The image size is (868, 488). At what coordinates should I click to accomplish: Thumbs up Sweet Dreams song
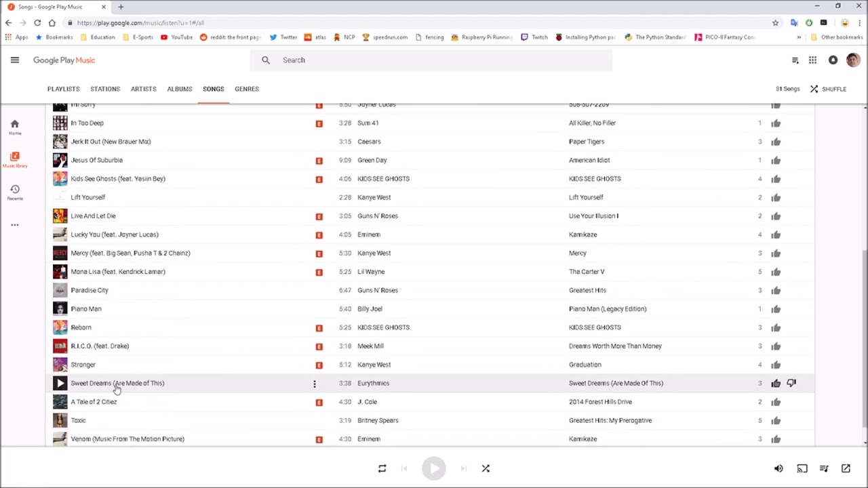tap(776, 384)
